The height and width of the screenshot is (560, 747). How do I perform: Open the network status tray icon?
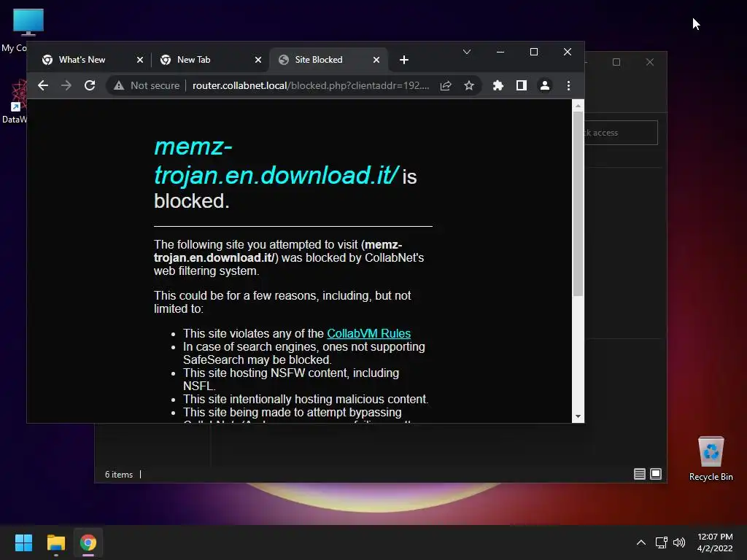661,542
